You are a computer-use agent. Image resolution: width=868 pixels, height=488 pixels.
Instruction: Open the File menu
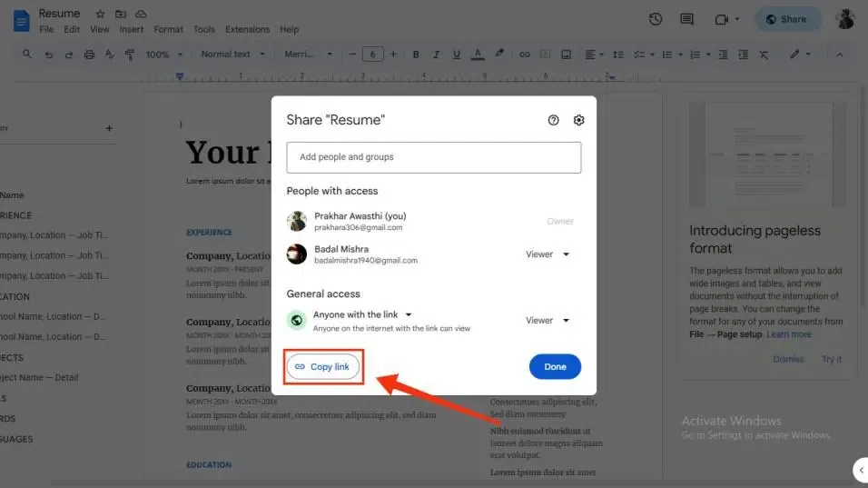46,29
